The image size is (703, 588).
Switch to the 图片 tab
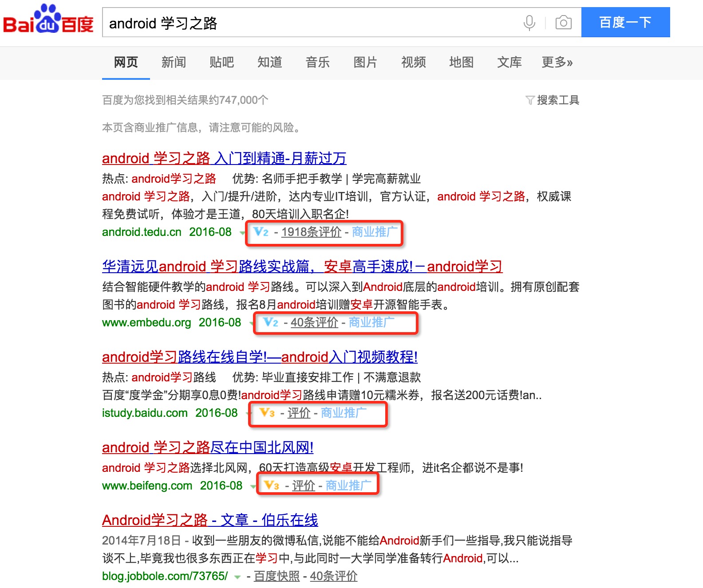[x=366, y=63]
